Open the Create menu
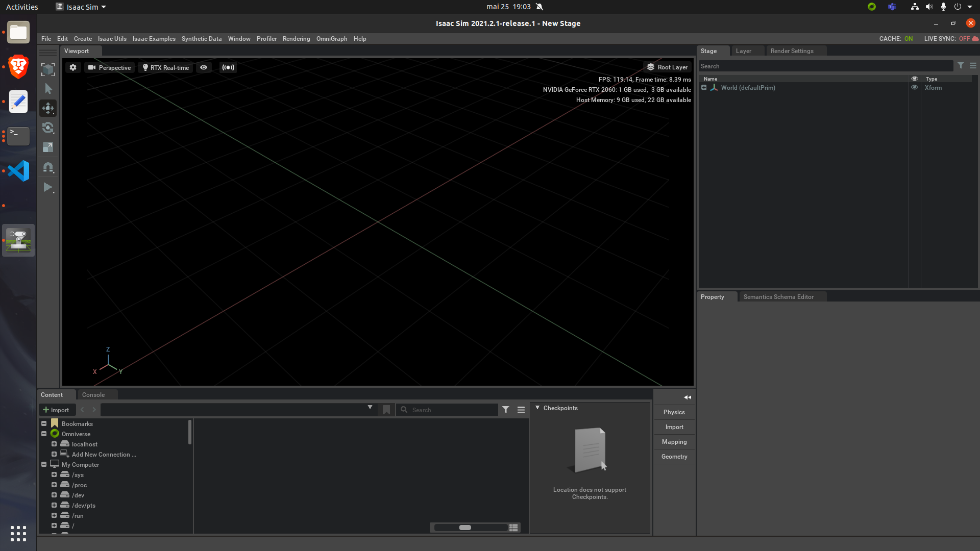 pos(83,39)
